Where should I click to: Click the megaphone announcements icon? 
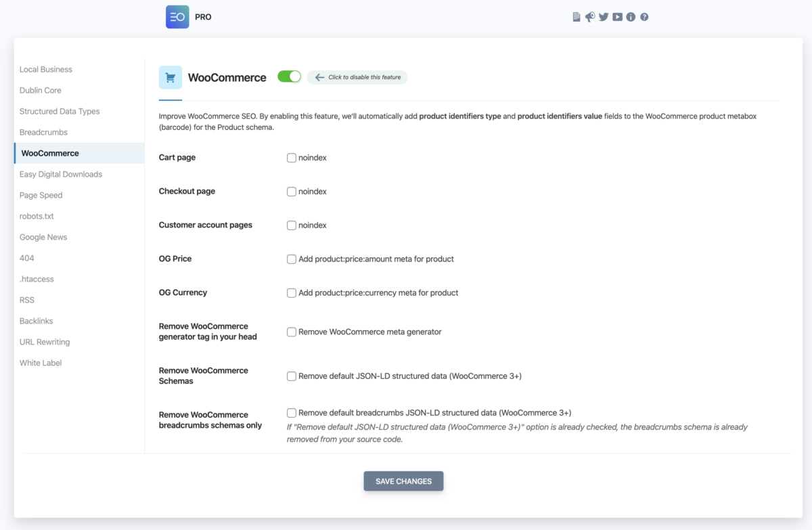(590, 17)
